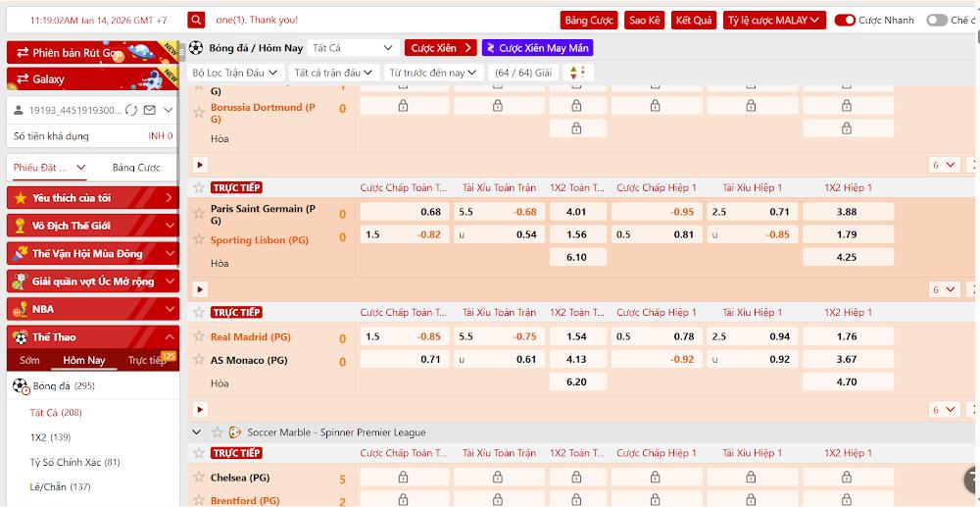The width and height of the screenshot is (980, 507).
Task: Open Yêu thích của tôi
Action: pyautogui.click(x=92, y=198)
